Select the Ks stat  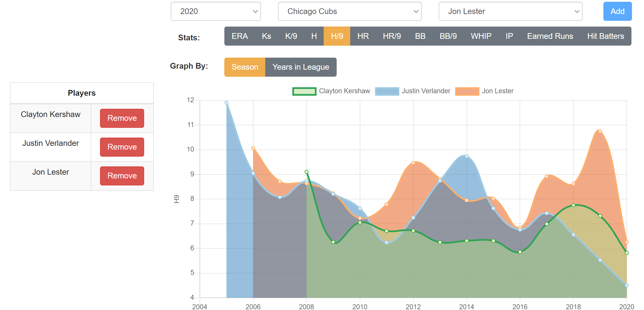266,36
